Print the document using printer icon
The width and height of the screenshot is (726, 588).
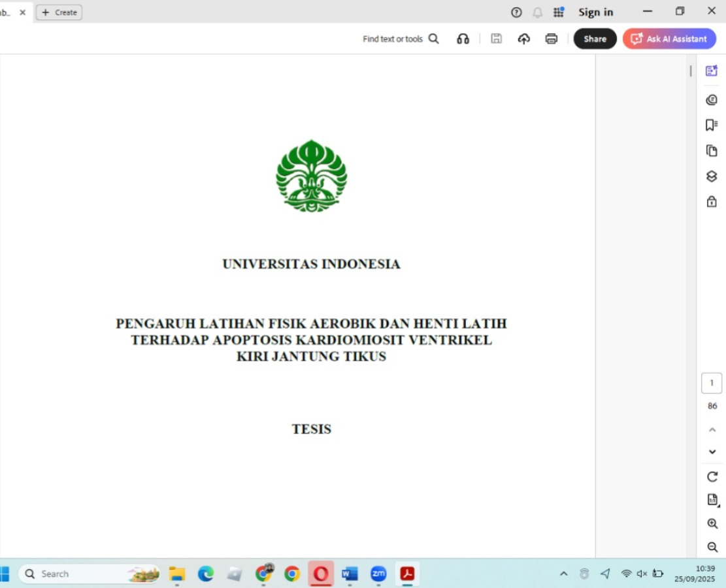coord(551,39)
